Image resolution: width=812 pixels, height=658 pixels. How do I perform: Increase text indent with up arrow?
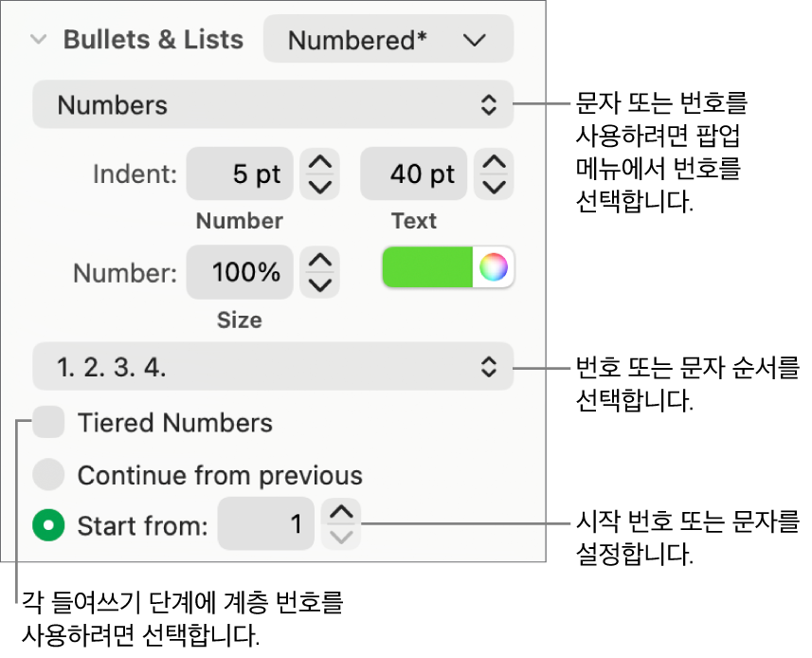[495, 163]
